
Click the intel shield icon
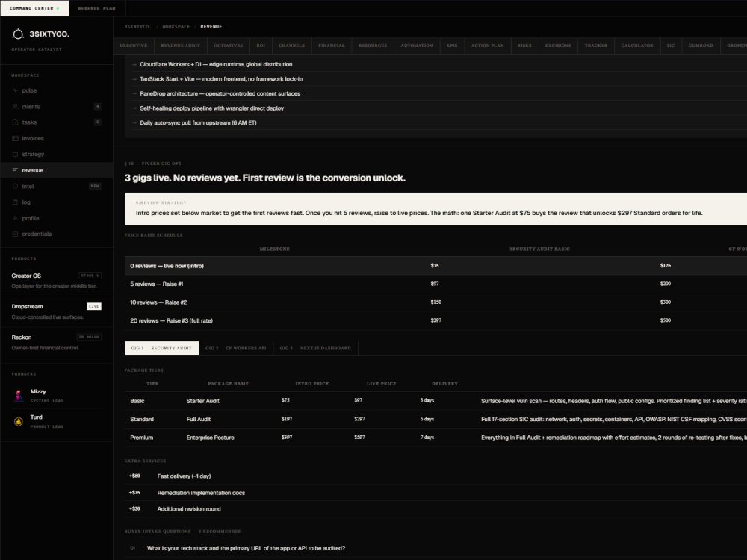[15, 186]
